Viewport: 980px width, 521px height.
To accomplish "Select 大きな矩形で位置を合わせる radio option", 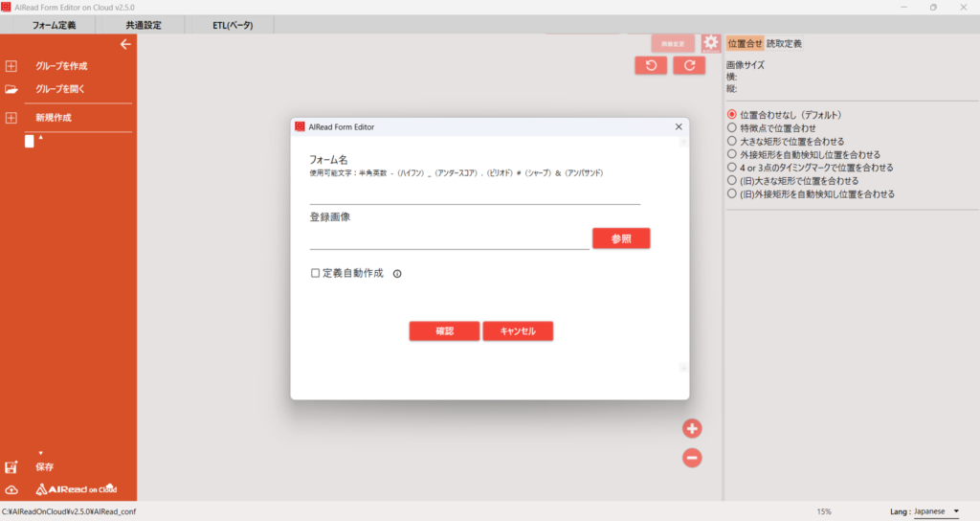I will tap(732, 141).
